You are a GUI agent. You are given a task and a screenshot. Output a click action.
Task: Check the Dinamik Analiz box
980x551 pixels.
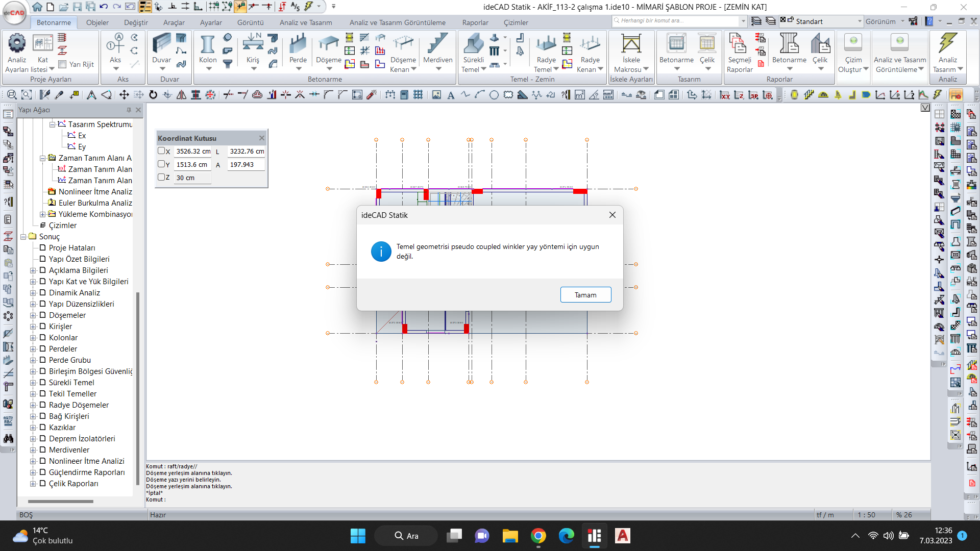[x=43, y=292]
